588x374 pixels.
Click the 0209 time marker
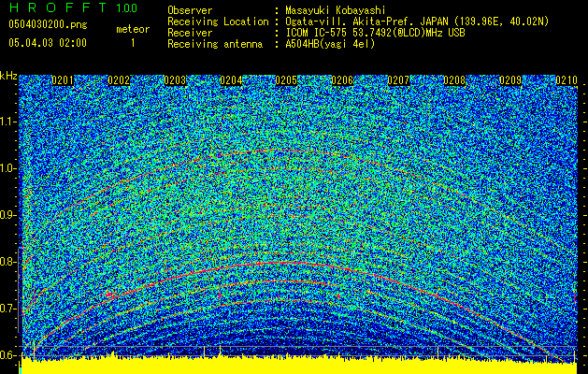(x=510, y=80)
